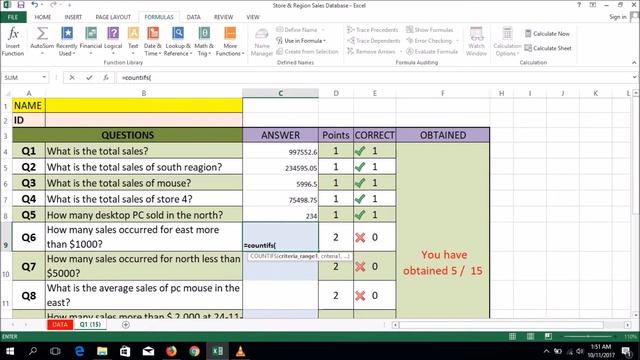This screenshot has width=640, height=360.
Task: Open Lookup & Reference functions
Action: [178, 41]
